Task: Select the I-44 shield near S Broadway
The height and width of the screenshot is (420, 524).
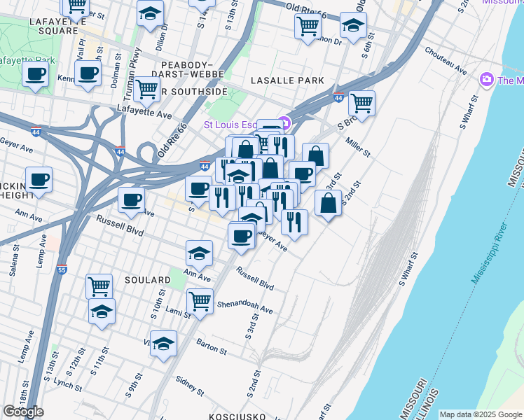Action: (338, 97)
